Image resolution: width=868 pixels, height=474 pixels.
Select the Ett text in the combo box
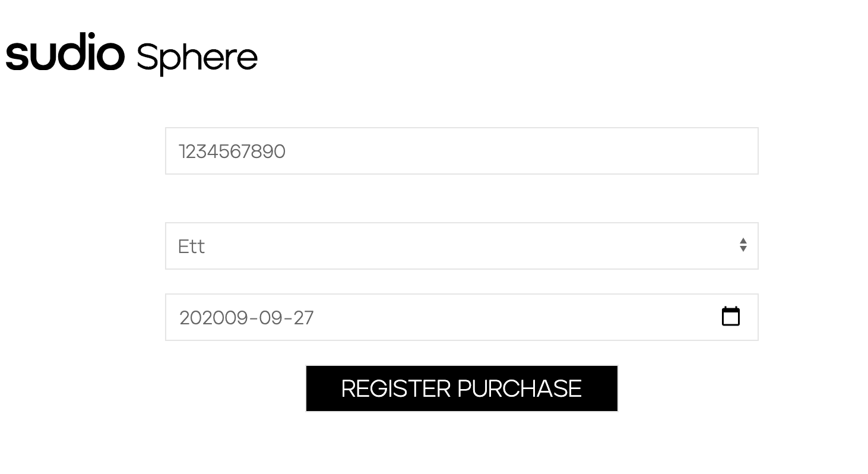(191, 247)
